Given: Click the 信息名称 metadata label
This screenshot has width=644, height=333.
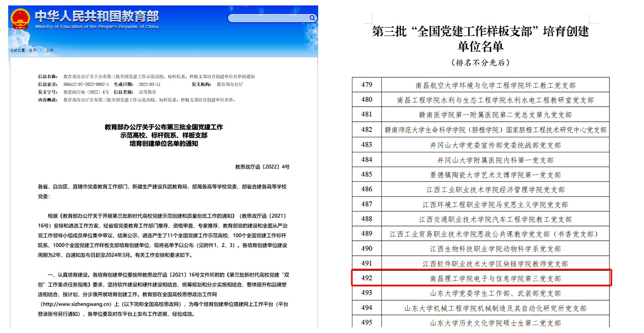Looking at the screenshot, I should click(48, 76).
